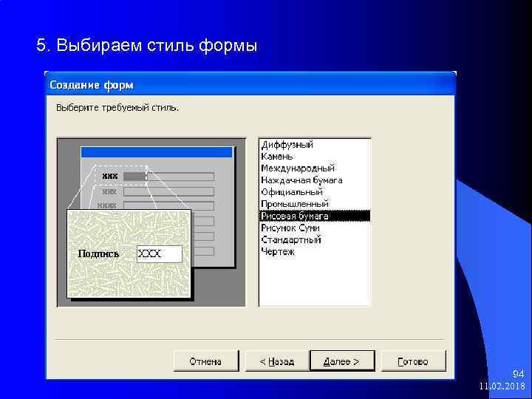Image resolution: width=532 pixels, height=399 pixels.
Task: Select the Стандартный style
Action: (315, 239)
